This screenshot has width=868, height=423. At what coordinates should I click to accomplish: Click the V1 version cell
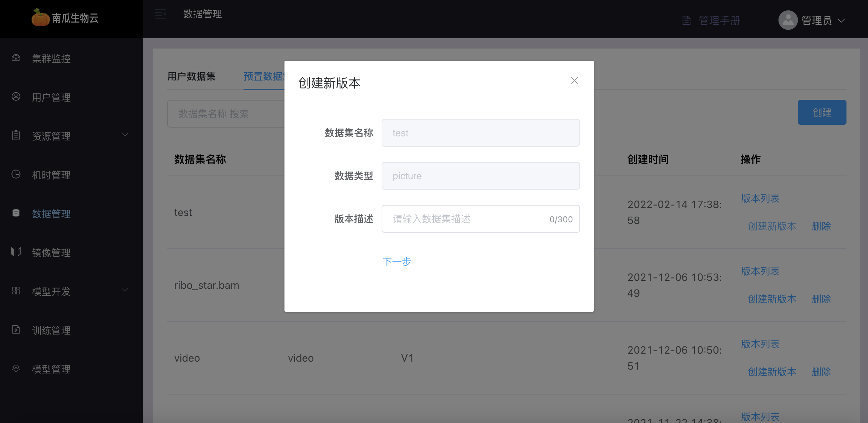pos(407,358)
